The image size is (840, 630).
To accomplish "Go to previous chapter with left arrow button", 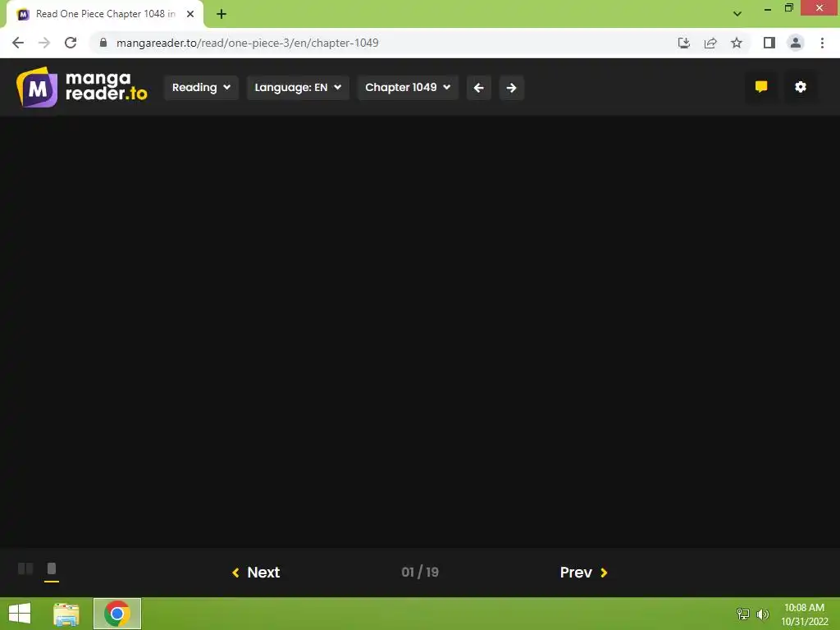I will 479,87.
